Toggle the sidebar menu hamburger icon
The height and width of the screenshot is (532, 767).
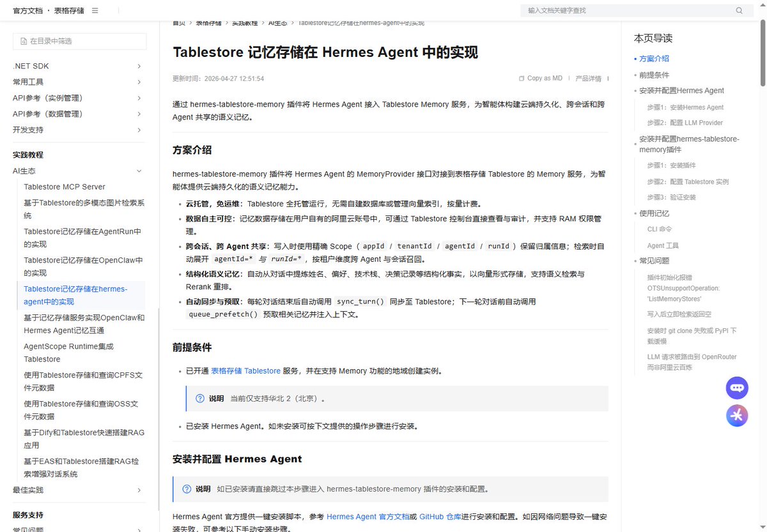coord(95,11)
